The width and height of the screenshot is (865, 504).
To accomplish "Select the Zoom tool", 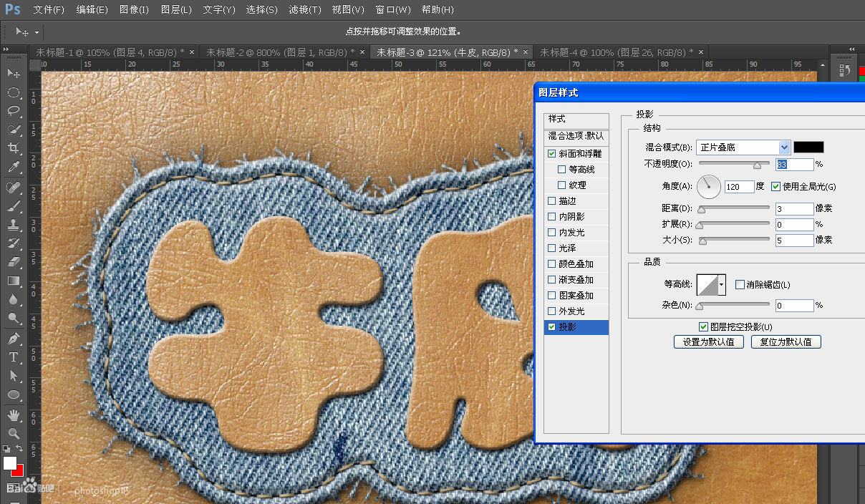I will [x=14, y=433].
